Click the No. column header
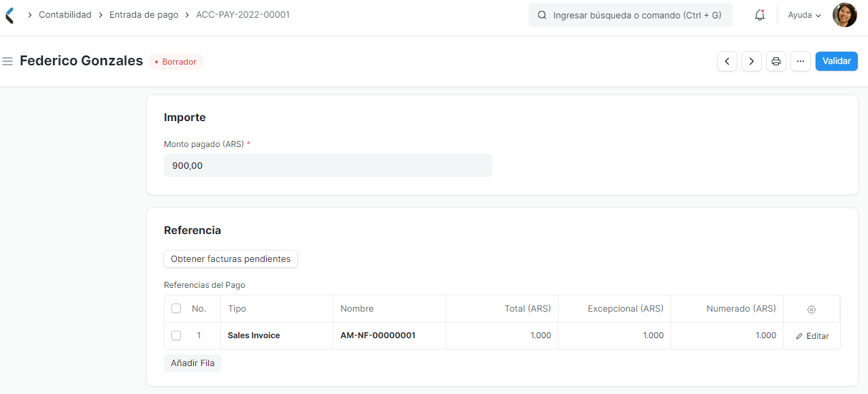The height and width of the screenshot is (394, 868). (x=199, y=308)
